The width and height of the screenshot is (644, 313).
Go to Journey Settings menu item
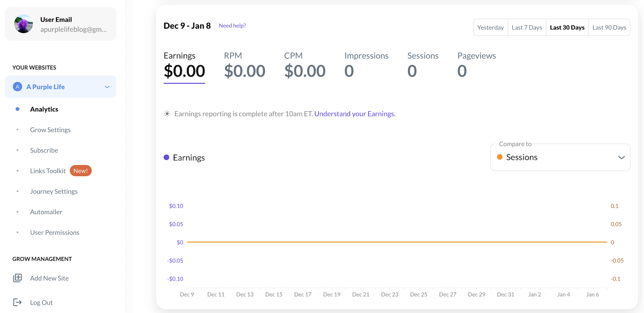click(x=54, y=192)
